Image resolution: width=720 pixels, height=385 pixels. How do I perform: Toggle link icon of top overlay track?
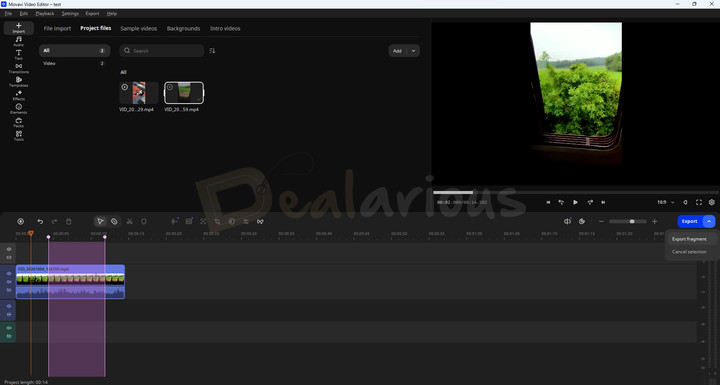coord(9,257)
